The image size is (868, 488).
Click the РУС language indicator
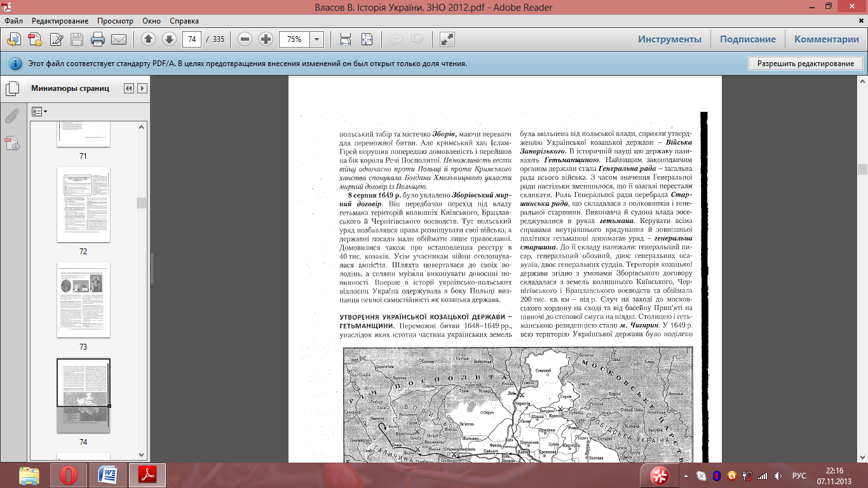799,475
